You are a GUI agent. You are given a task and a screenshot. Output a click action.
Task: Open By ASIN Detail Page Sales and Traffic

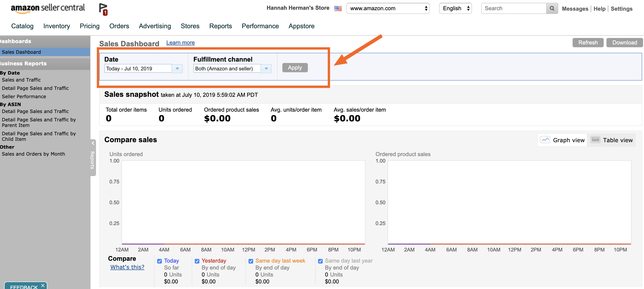[x=35, y=111]
